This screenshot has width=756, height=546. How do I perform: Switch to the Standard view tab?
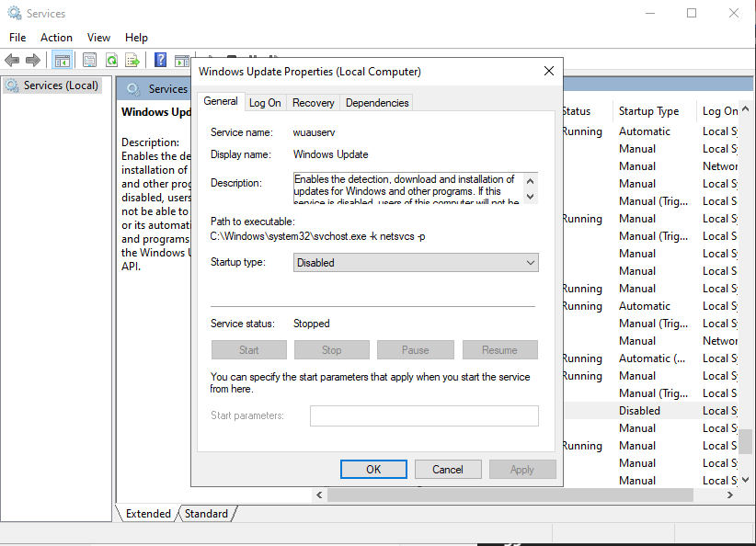pyautogui.click(x=206, y=514)
